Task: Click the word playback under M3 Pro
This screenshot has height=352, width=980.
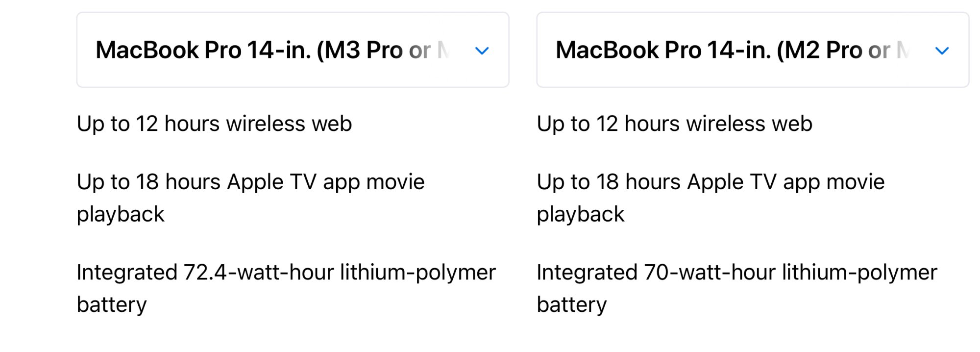Action: (x=121, y=215)
